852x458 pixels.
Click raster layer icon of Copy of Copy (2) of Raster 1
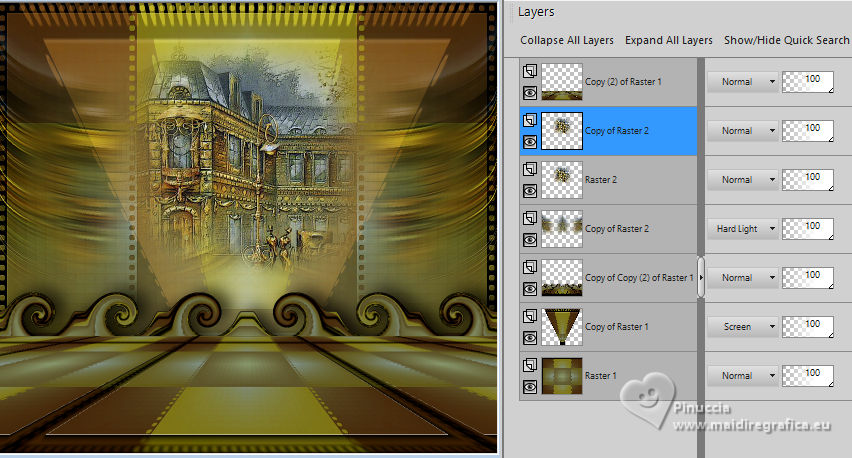(530, 267)
